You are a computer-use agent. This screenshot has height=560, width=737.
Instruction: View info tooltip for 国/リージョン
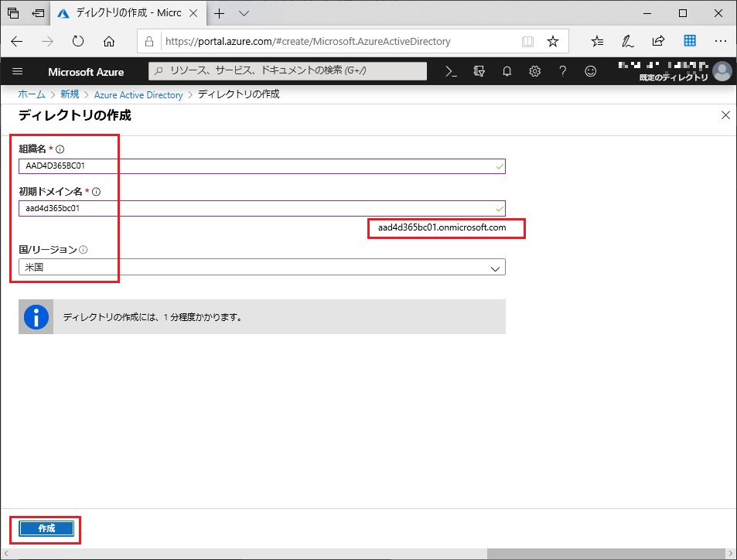coord(84,250)
